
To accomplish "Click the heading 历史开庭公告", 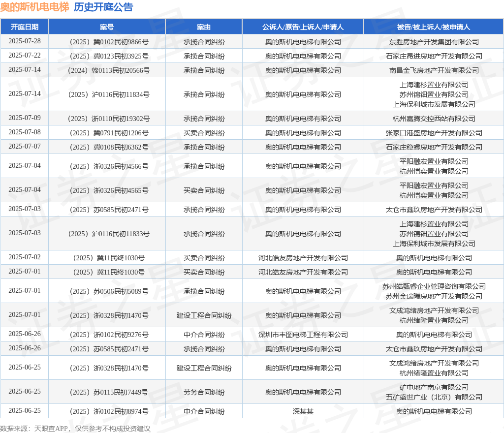I will [x=103, y=7].
